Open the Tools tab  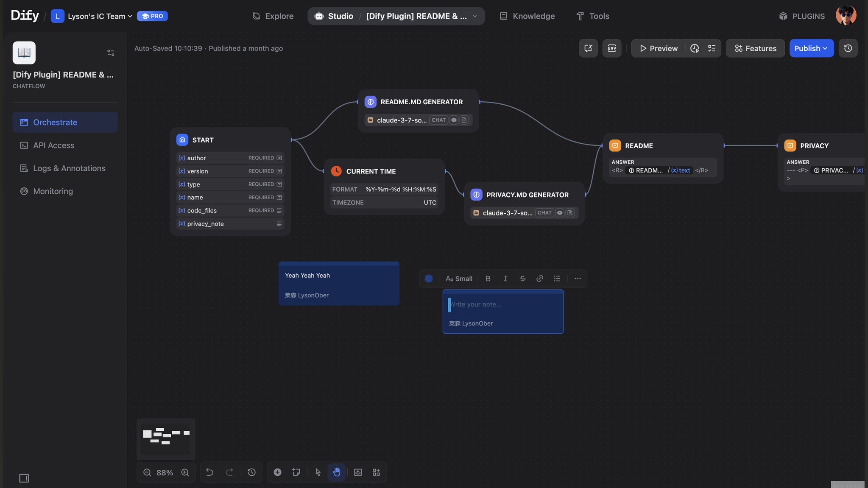coord(592,16)
